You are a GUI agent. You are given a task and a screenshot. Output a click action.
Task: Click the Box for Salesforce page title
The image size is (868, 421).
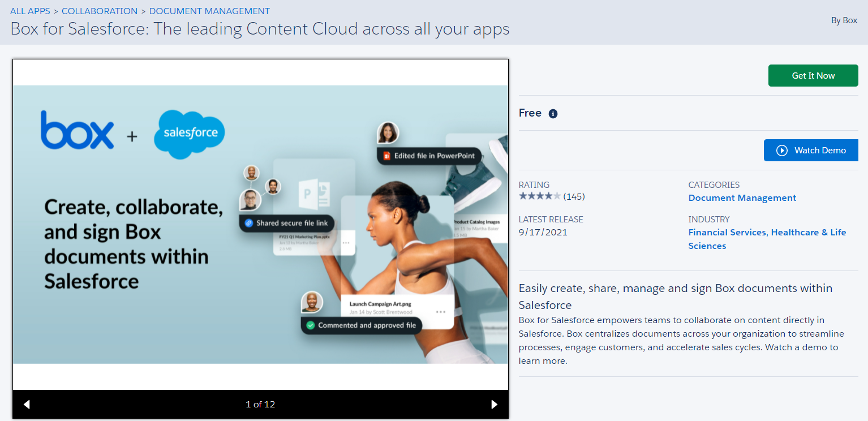[260, 29]
